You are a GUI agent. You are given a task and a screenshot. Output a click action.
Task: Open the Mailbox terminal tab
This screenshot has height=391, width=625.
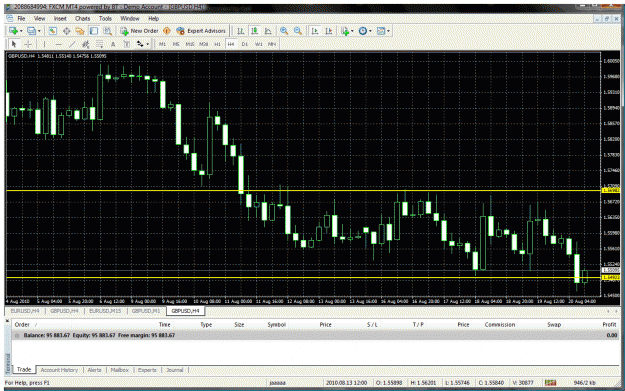pyautogui.click(x=120, y=370)
